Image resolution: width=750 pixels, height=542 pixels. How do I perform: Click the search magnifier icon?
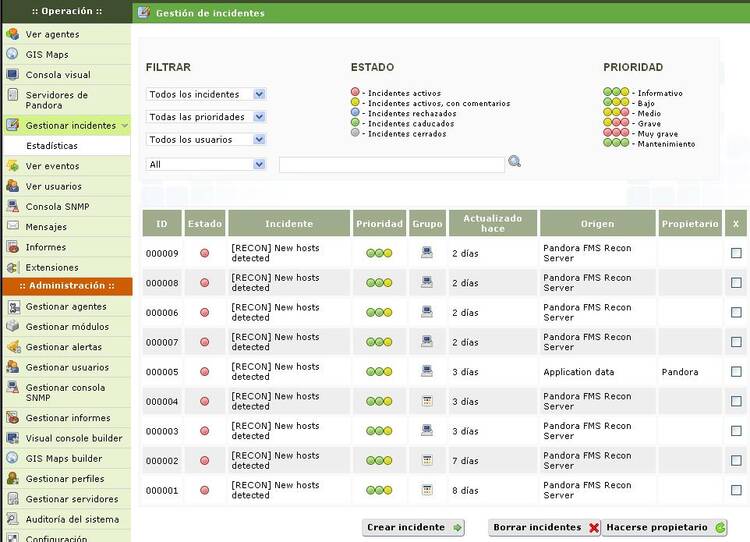coord(514,162)
